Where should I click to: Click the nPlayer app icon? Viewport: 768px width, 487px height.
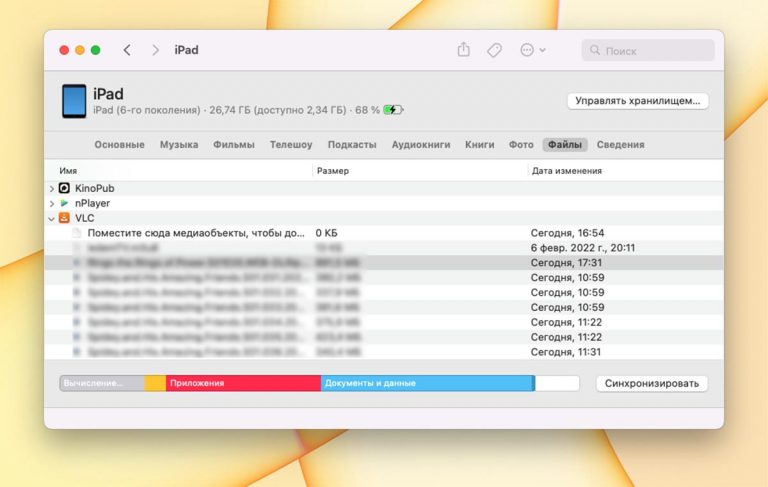(x=65, y=203)
